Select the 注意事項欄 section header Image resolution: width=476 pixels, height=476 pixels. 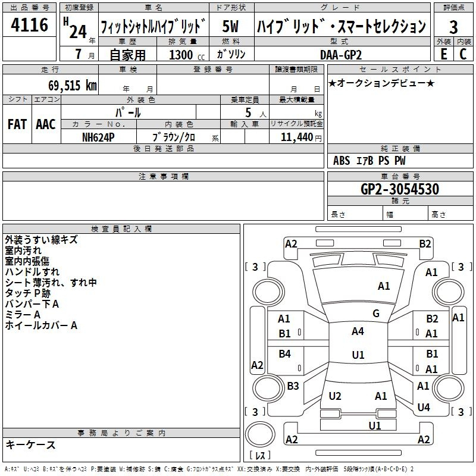click(x=163, y=176)
